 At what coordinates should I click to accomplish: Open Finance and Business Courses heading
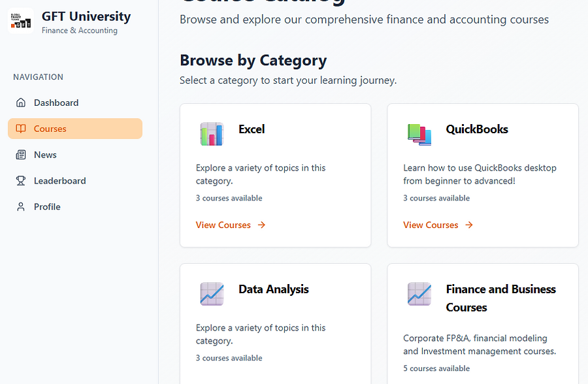(x=500, y=298)
